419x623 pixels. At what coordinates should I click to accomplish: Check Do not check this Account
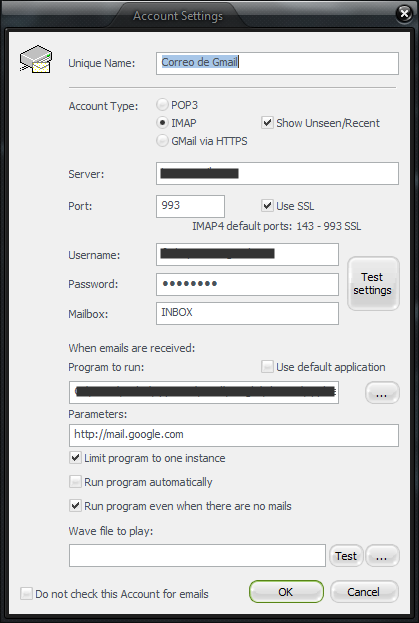[26, 594]
